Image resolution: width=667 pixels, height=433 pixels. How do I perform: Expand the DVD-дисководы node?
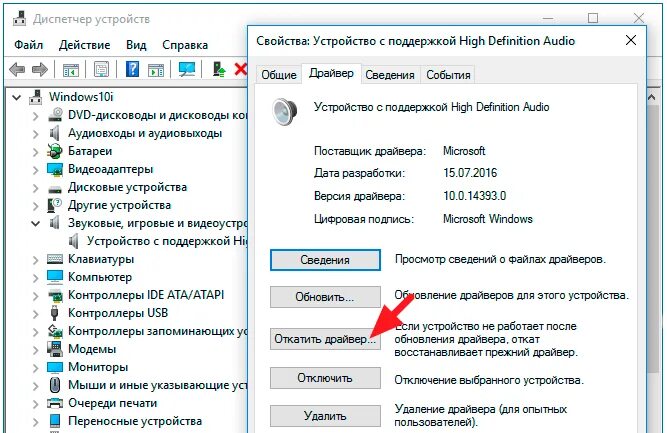click(x=36, y=116)
